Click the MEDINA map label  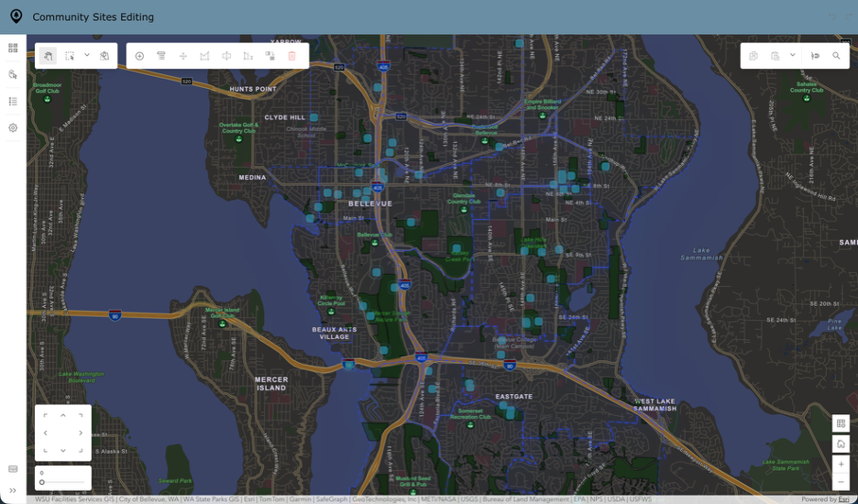coord(252,177)
